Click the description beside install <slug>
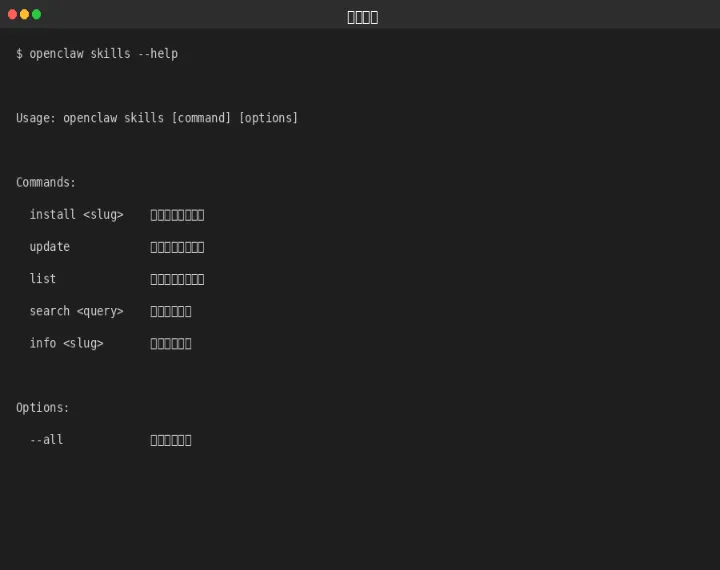 click(x=177, y=215)
